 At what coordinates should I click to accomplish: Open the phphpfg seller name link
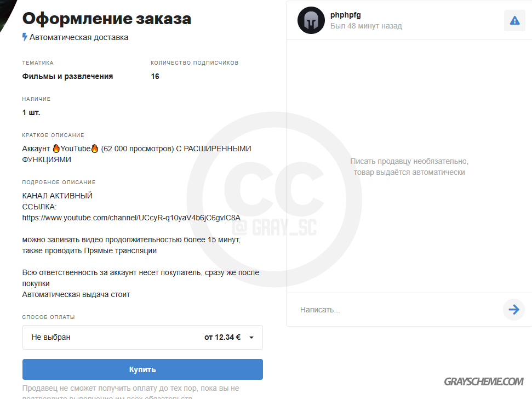pyautogui.click(x=345, y=15)
